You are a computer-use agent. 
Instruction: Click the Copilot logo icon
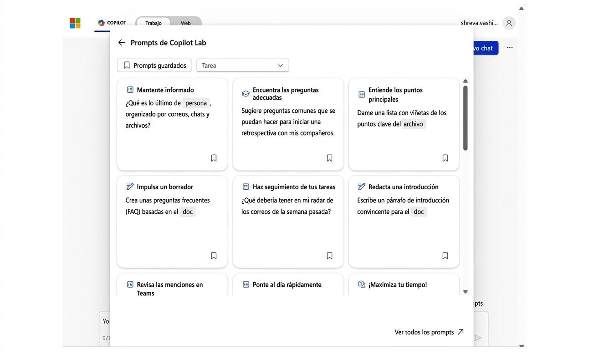click(x=101, y=23)
